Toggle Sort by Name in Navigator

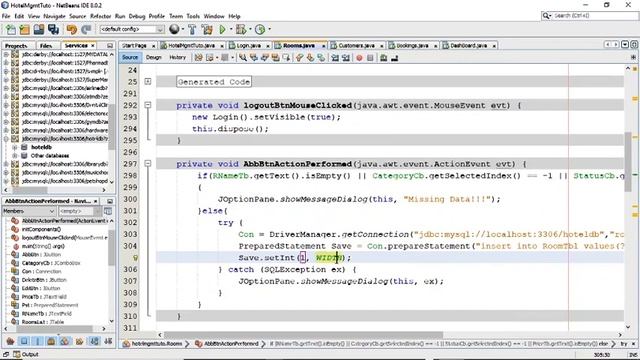94,341
